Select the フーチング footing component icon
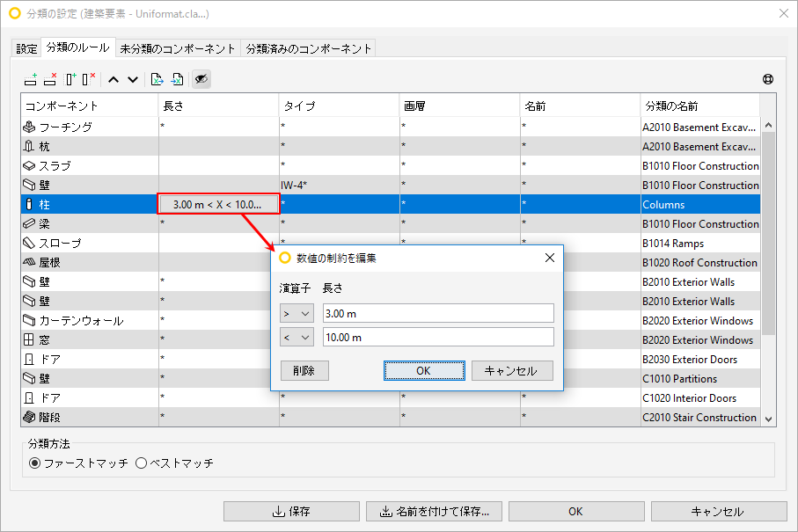Viewport: 798px width, 532px height. [29, 127]
